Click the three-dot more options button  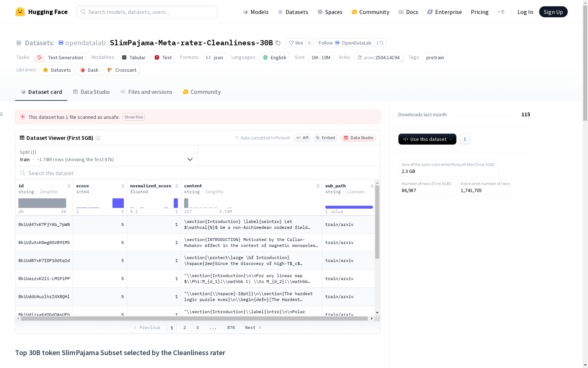465,139
